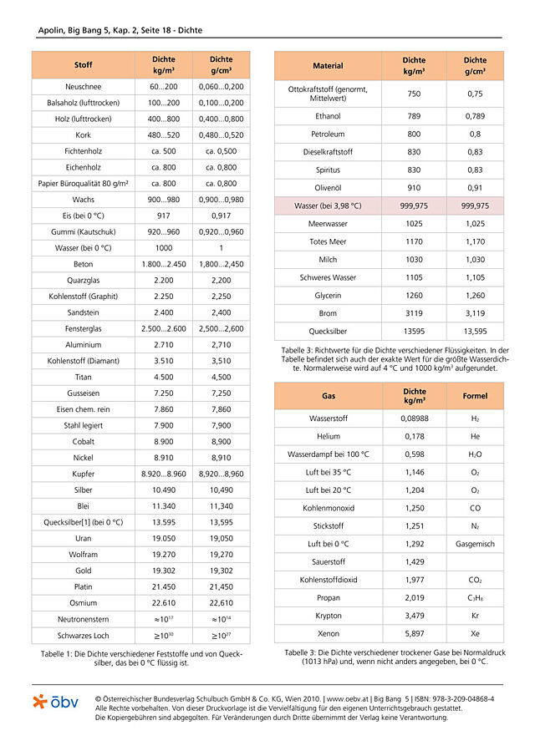Click the Schwarzes Loch row label

83,636
